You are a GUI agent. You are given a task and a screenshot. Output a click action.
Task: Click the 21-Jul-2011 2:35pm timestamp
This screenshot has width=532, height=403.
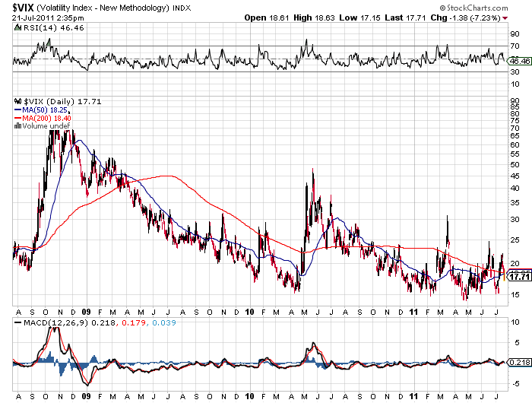47,16
